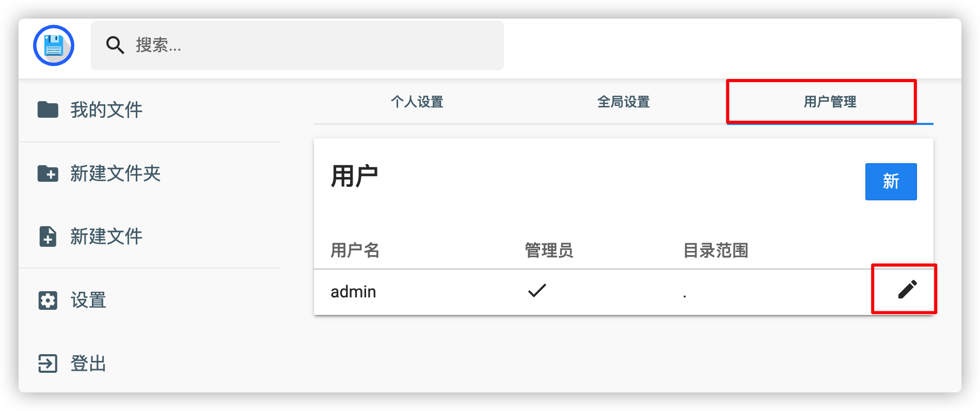The image size is (980, 411).
Task: Click the folder icon beside 我的文件
Action: coord(48,109)
